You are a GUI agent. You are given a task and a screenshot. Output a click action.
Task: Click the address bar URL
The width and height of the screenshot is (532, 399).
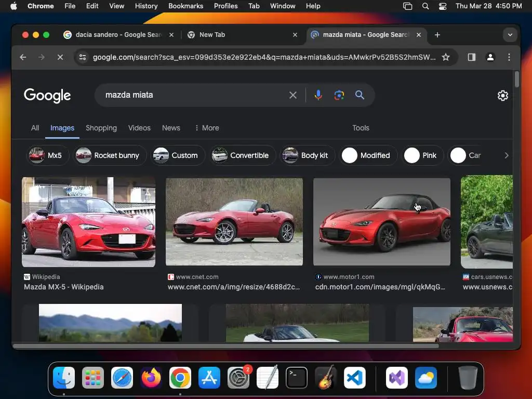264,57
